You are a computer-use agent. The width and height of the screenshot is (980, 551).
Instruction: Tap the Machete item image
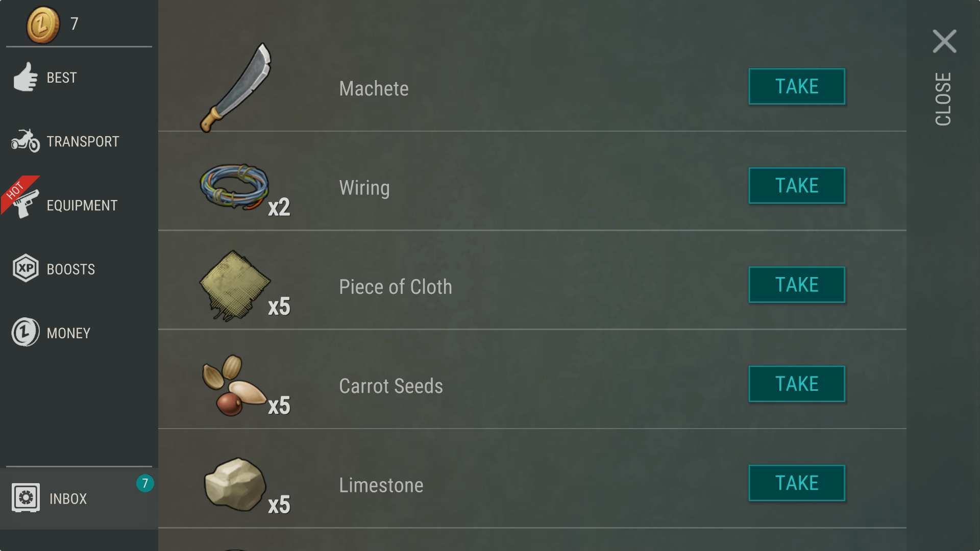[236, 88]
